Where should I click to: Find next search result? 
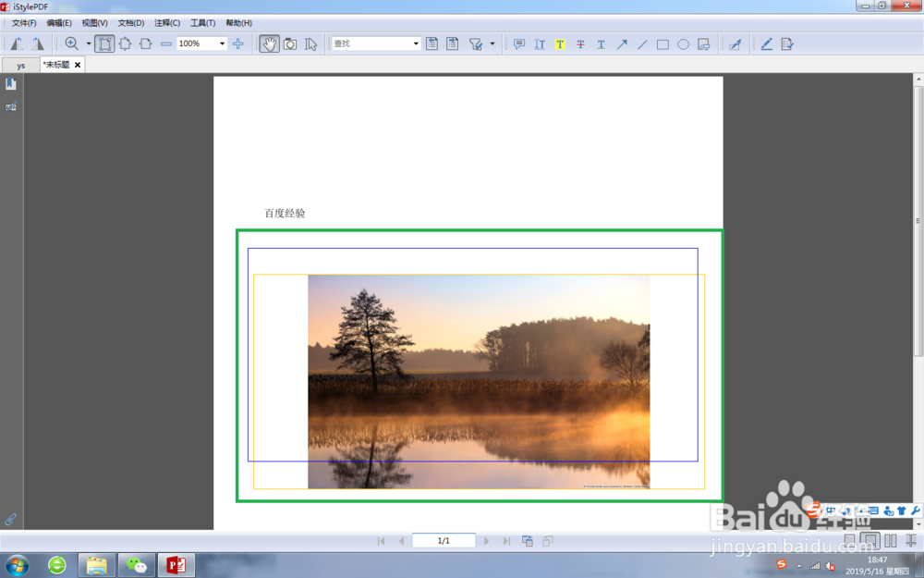453,43
